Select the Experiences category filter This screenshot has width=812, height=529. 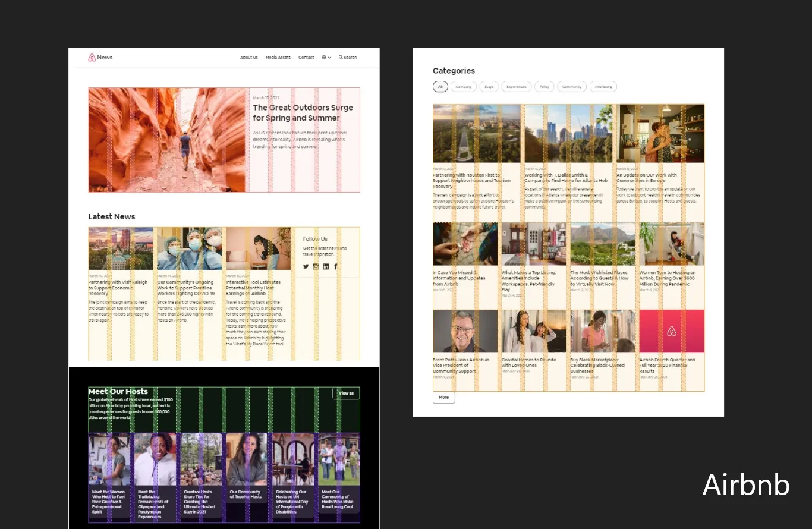point(516,87)
